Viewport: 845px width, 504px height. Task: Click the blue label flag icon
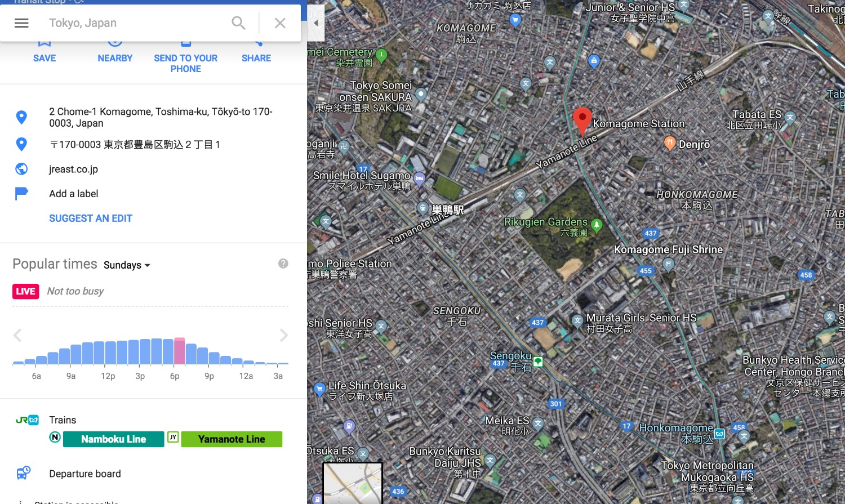(21, 194)
